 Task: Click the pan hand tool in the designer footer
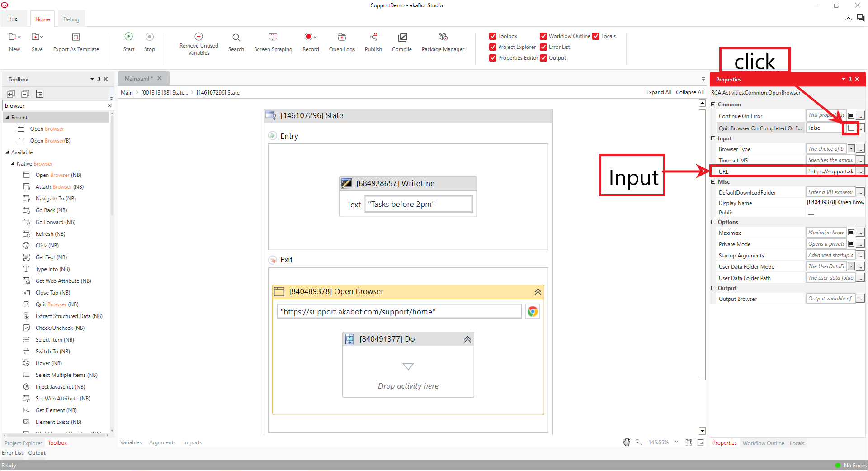627,442
